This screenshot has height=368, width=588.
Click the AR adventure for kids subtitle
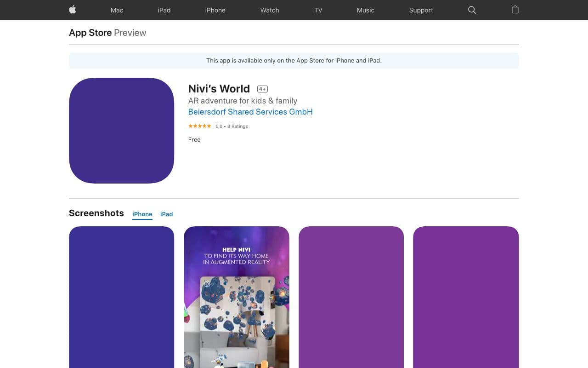pyautogui.click(x=243, y=101)
